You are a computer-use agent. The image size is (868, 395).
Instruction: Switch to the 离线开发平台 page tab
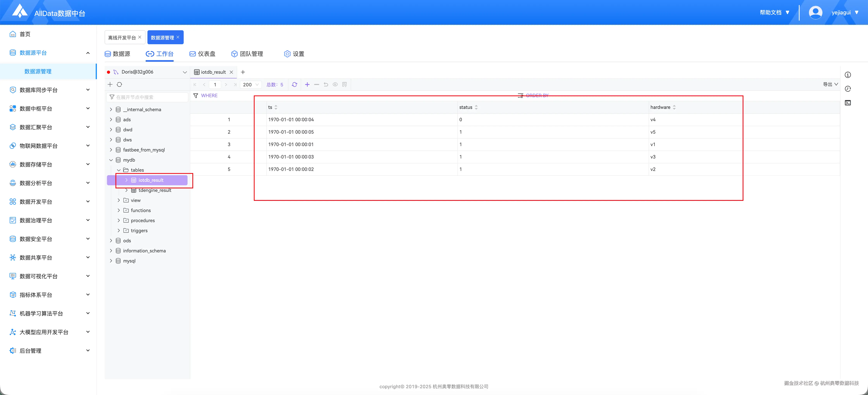pyautogui.click(x=122, y=37)
